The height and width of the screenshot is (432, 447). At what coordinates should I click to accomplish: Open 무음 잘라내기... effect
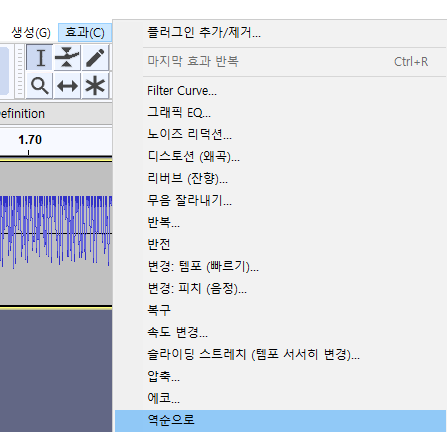pyautogui.click(x=280, y=200)
